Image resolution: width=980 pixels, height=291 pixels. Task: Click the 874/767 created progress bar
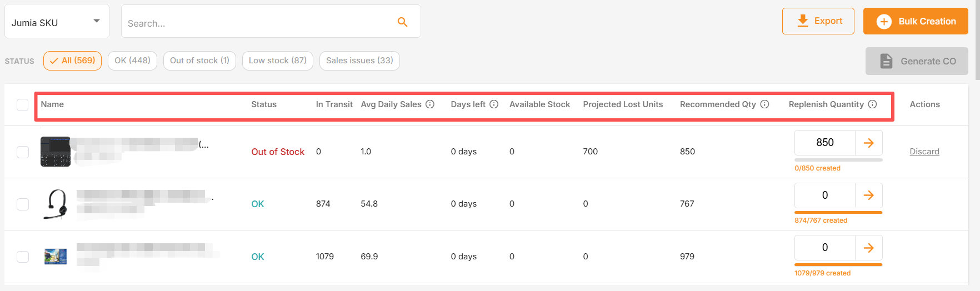(838, 212)
